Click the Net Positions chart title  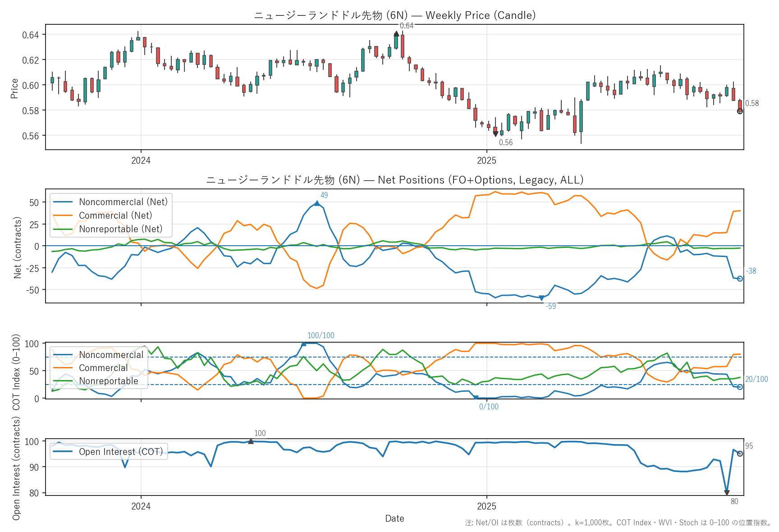394,180
